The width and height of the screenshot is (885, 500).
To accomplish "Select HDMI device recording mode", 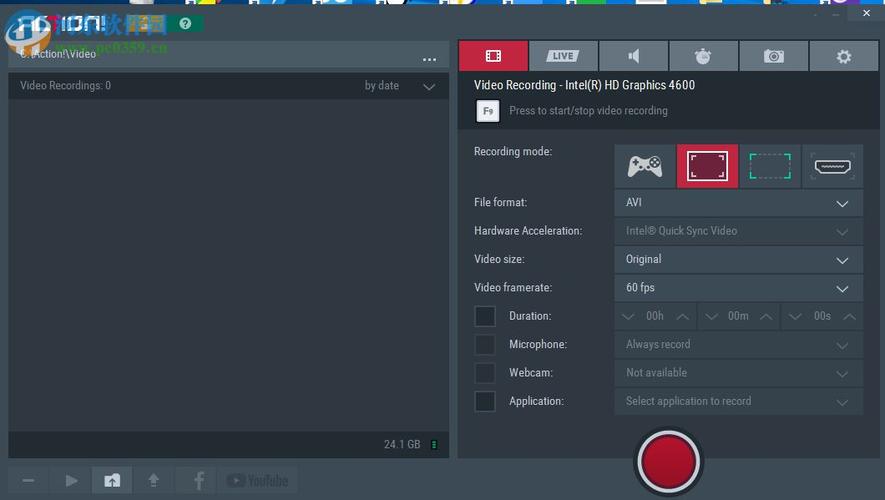I will click(x=833, y=166).
